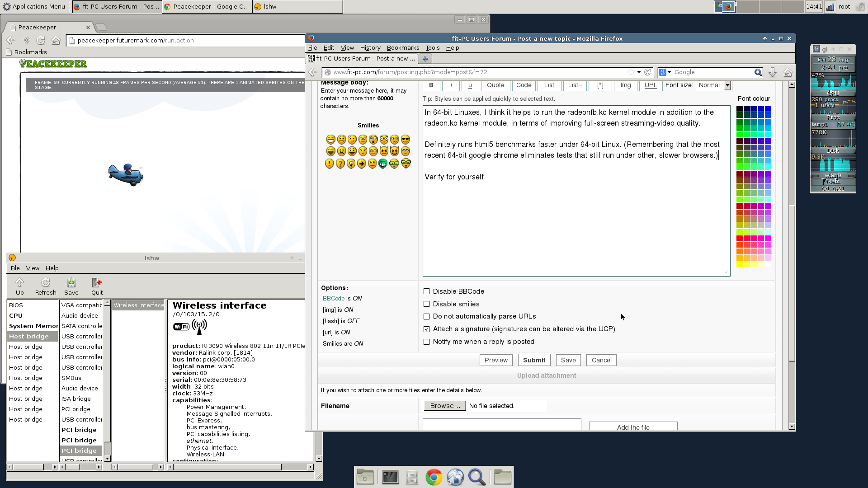Click the search magnifier in Google box
Screen dimensions: 868x488
758,72
